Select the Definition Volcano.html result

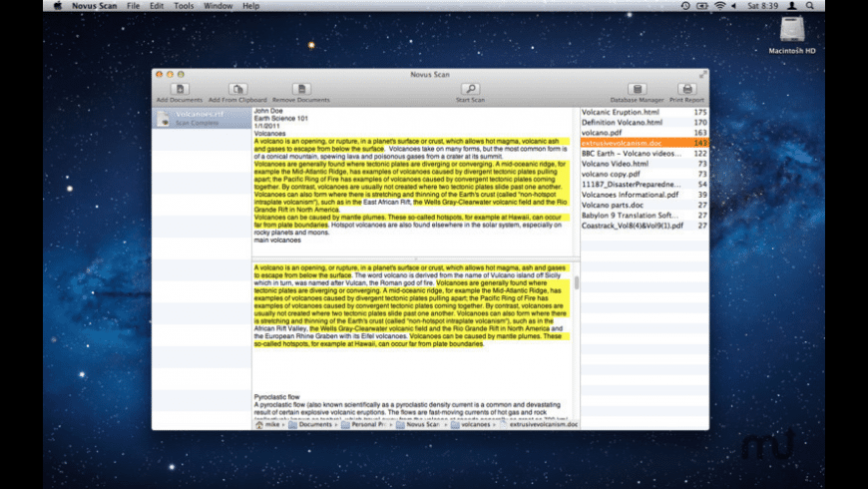click(x=645, y=123)
